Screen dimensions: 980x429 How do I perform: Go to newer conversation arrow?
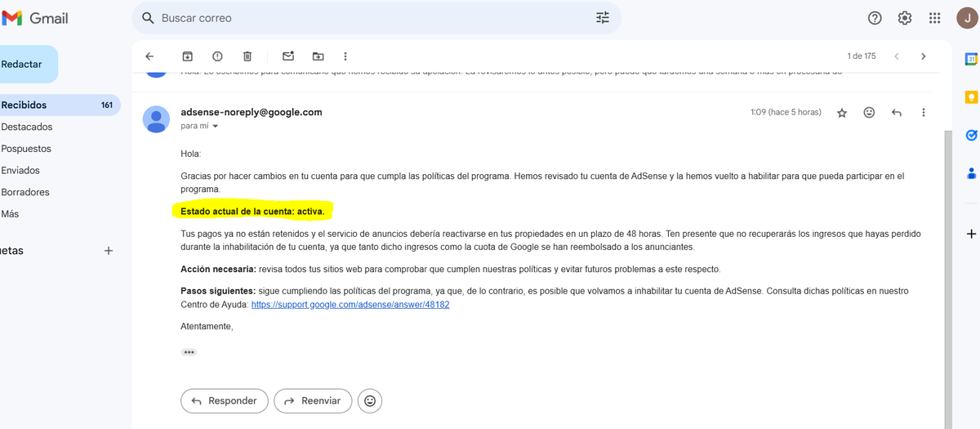pos(897,56)
